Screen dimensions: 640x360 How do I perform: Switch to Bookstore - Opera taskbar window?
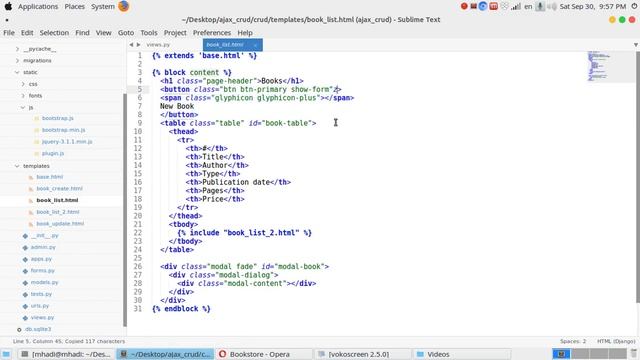pos(264,354)
